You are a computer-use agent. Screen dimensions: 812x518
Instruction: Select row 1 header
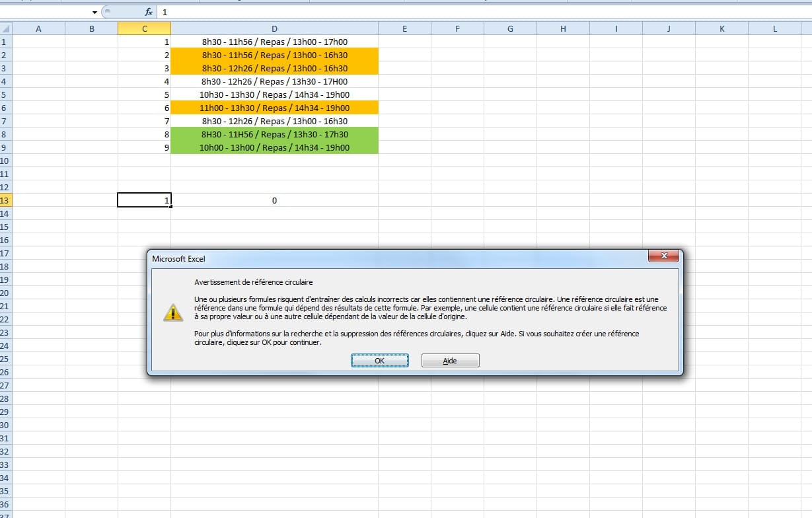(5, 42)
